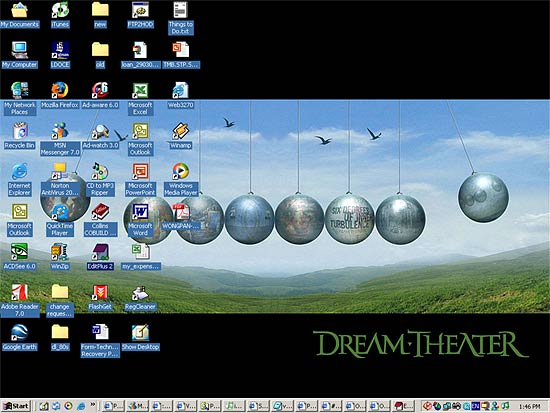Screen dimensions: 550x413
Task: Select the WONGPAN-... PDF file
Action: point(181,217)
